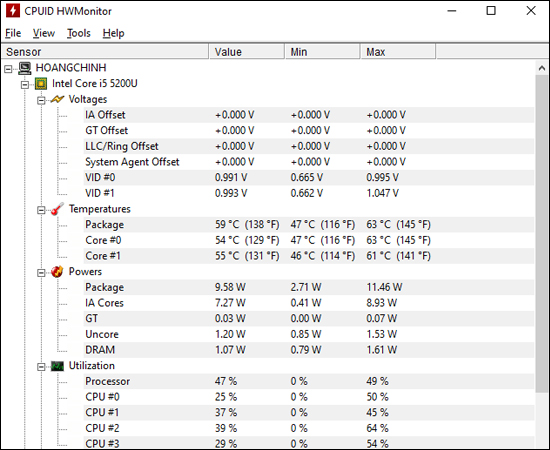Click the Sensor column header
Viewport: 550px width, 450px height.
click(x=105, y=52)
